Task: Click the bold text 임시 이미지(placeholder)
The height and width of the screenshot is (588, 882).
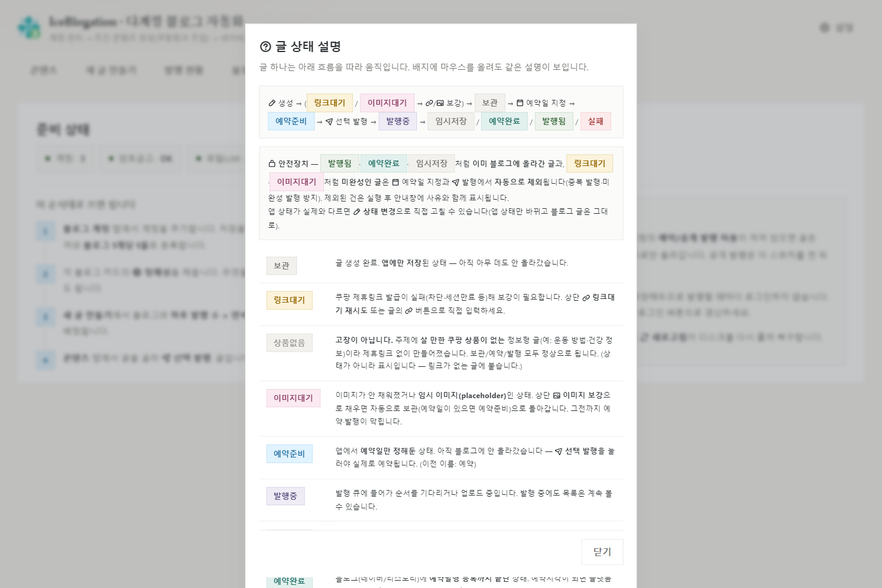Action: pyautogui.click(x=462, y=396)
